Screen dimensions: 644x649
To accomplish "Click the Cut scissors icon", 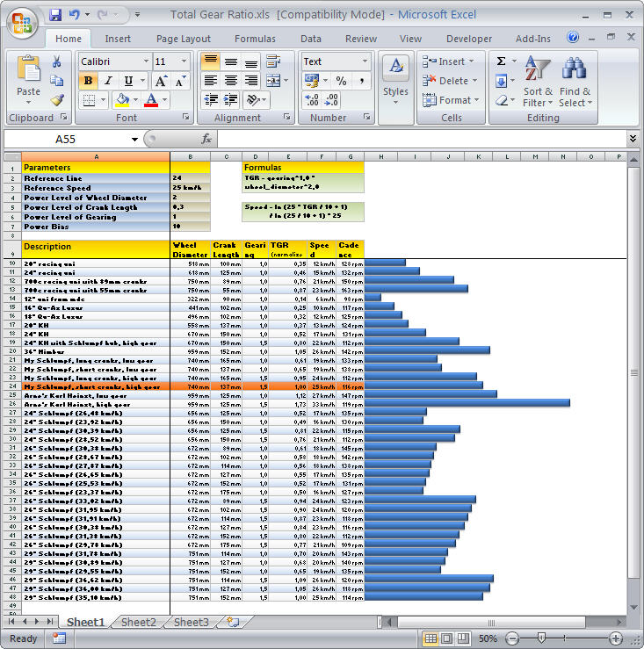I will pos(56,61).
